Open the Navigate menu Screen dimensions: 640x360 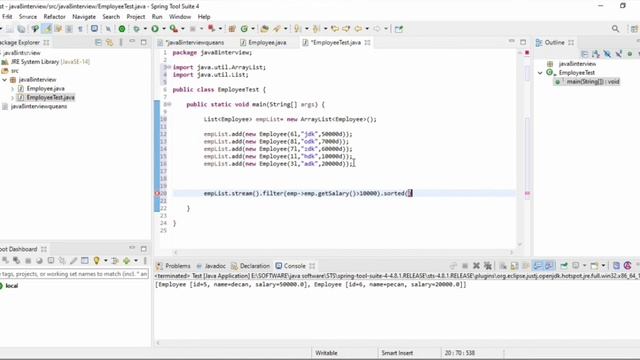pos(84,17)
